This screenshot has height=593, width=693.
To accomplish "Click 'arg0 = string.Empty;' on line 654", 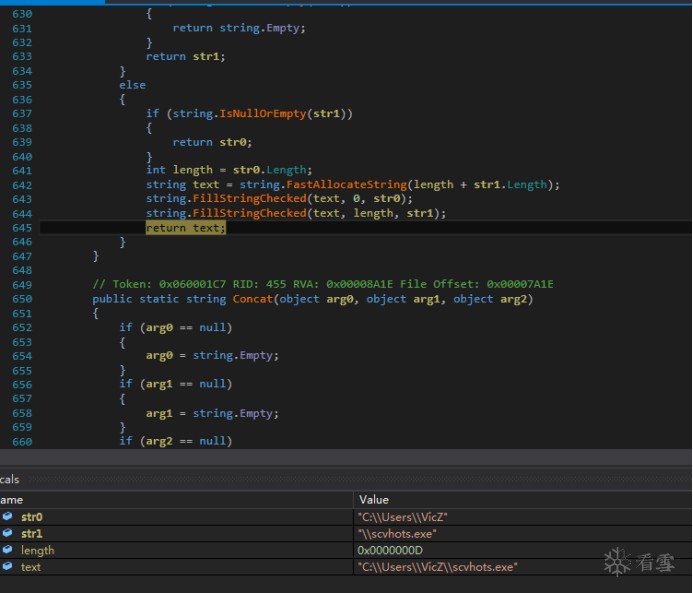I will point(213,356).
